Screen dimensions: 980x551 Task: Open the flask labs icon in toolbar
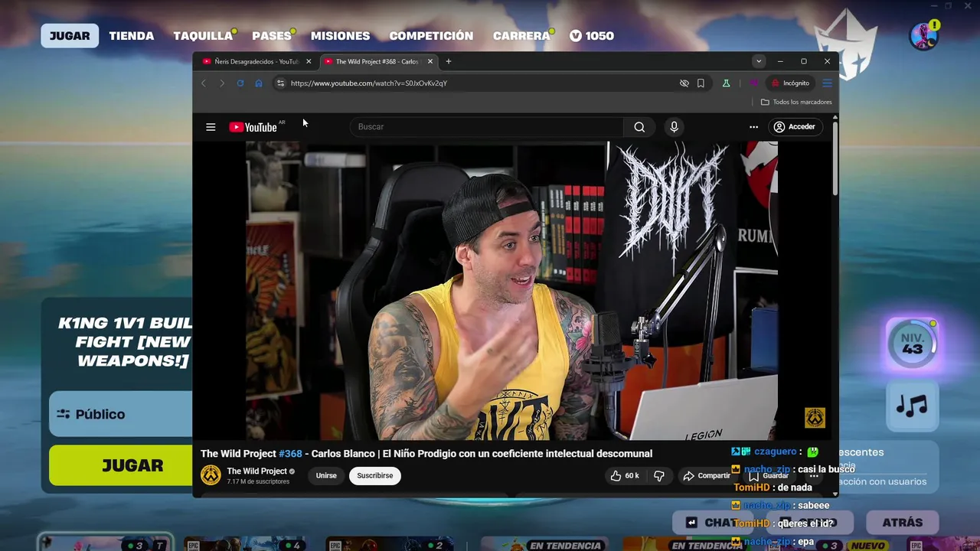(726, 83)
